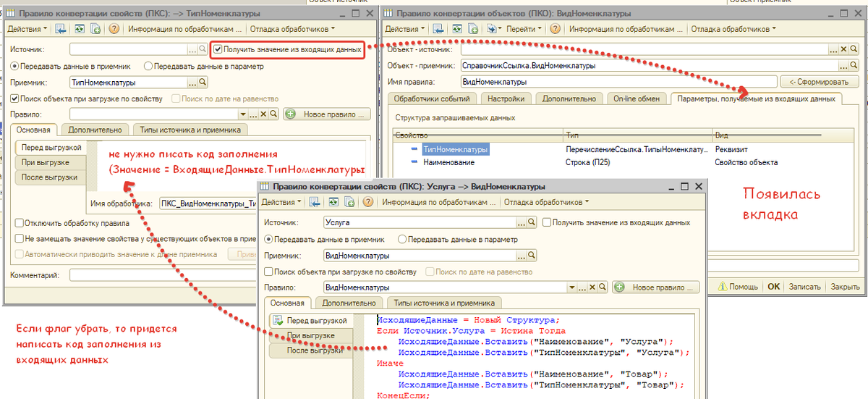Open Действия menu in Услуга window

[282, 202]
